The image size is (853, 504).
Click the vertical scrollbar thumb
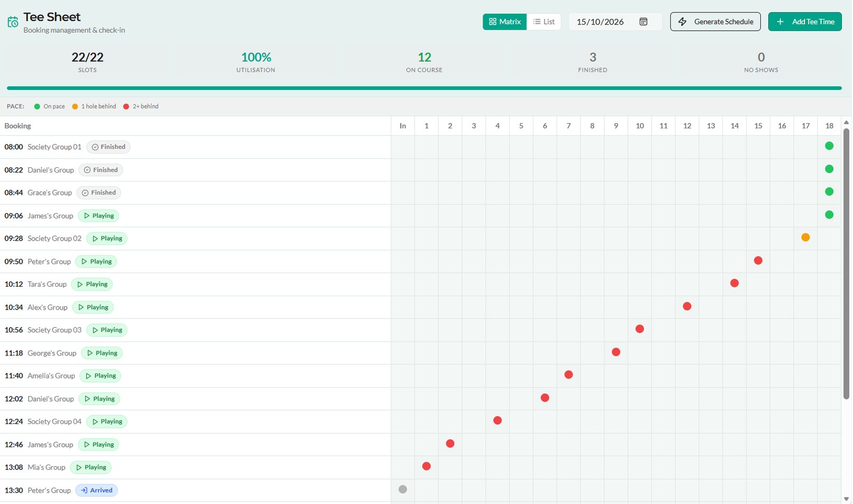[x=846, y=264]
